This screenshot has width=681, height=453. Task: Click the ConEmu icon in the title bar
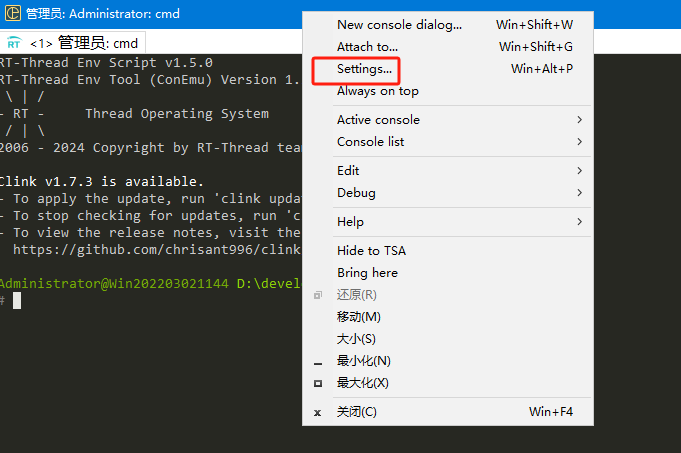pos(13,13)
